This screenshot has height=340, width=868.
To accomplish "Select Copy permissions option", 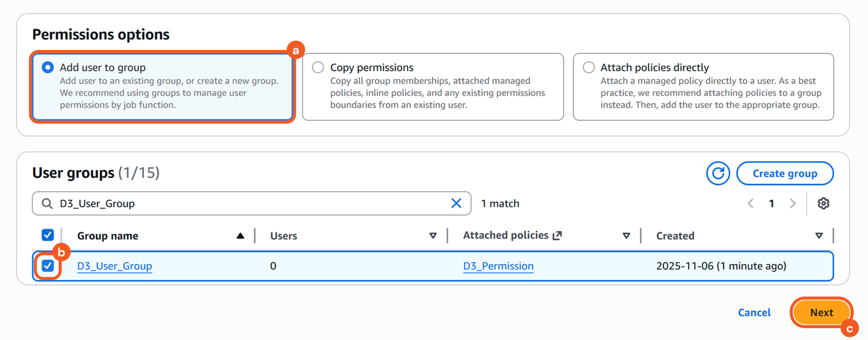I will 318,68.
